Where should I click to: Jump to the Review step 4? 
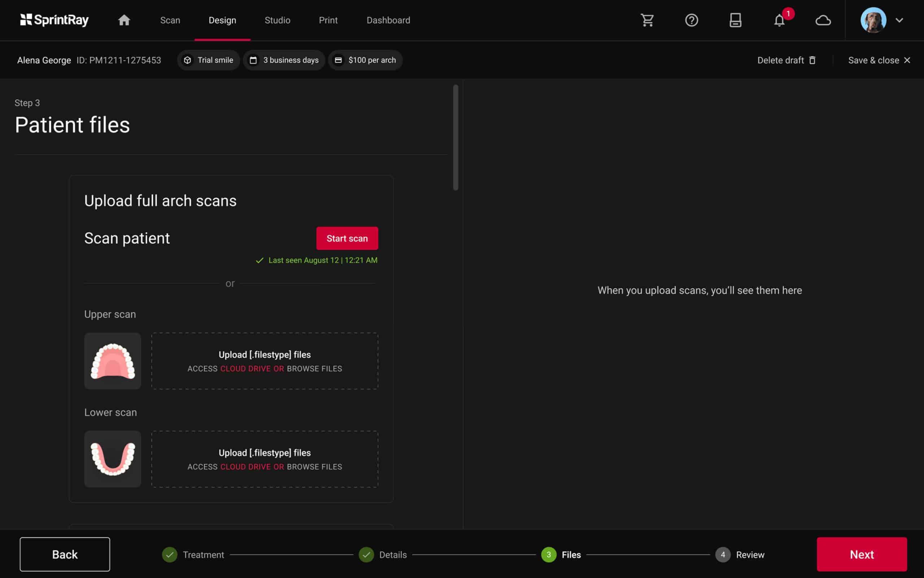pos(740,554)
